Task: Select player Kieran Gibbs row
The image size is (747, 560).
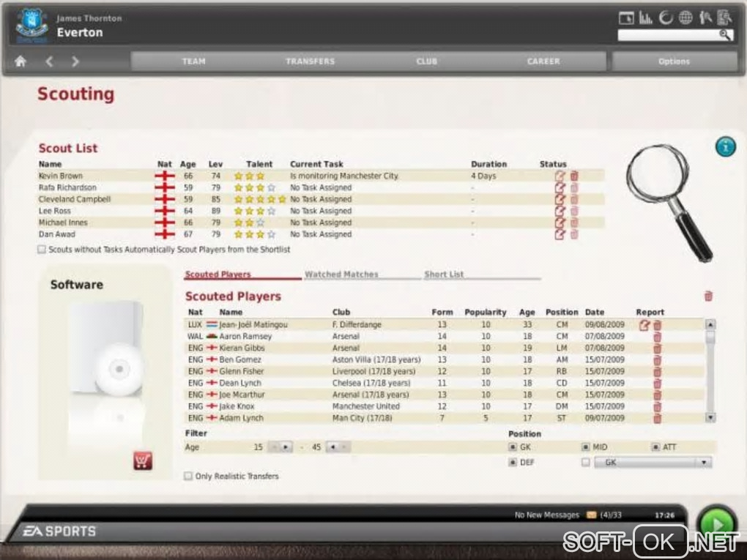Action: (x=444, y=348)
